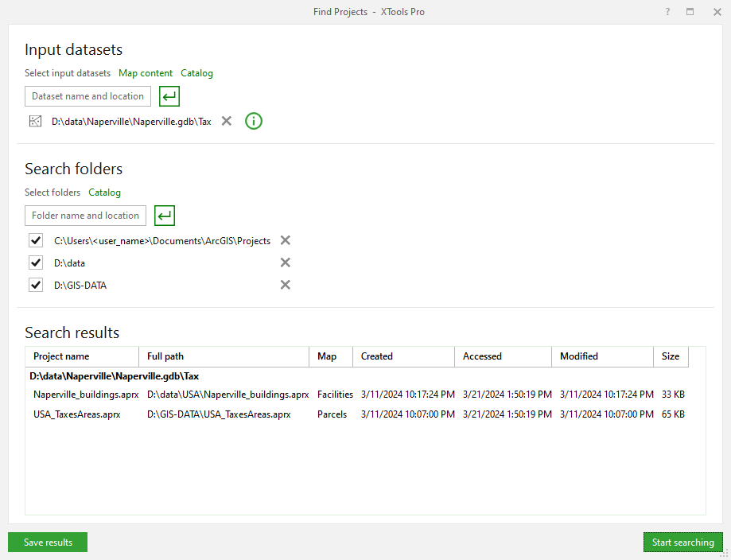Open Map content to select input datasets

pos(146,73)
